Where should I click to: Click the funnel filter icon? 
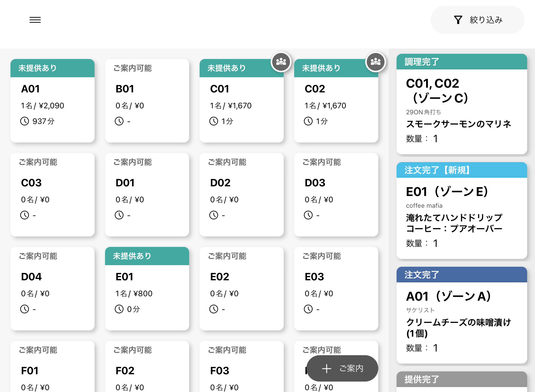point(458,20)
